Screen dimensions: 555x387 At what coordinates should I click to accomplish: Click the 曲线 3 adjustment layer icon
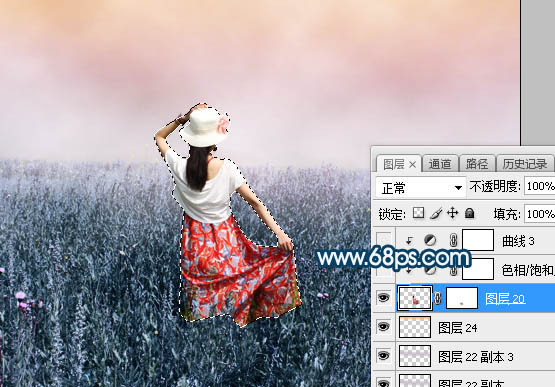tap(430, 240)
